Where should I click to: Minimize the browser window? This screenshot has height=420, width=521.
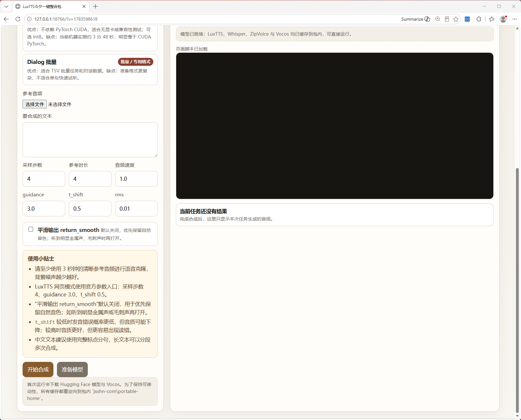484,6
